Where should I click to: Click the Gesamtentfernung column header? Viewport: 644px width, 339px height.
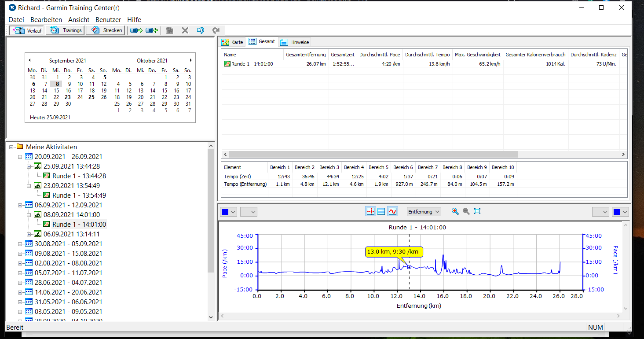click(x=306, y=55)
